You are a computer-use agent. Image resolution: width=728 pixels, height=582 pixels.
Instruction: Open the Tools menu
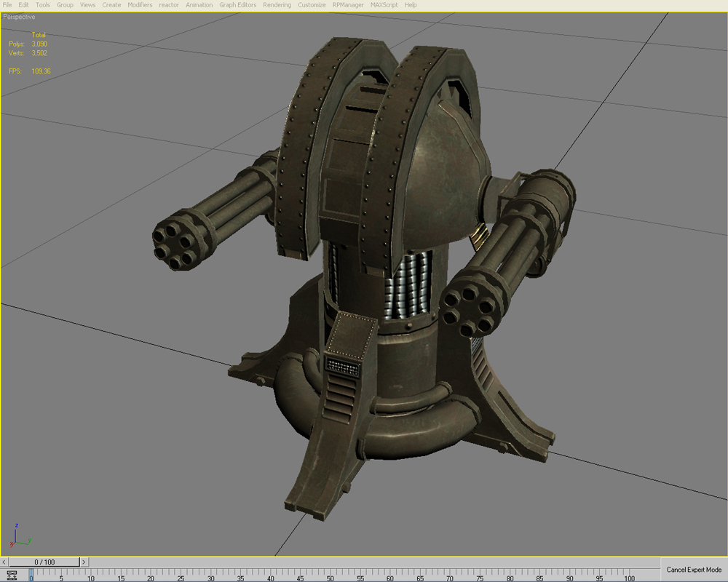pyautogui.click(x=43, y=5)
